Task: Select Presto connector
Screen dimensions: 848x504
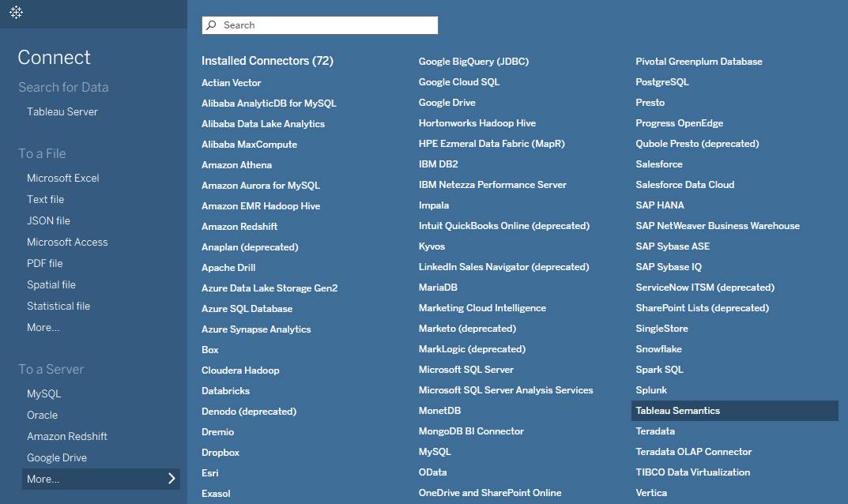Action: click(650, 103)
